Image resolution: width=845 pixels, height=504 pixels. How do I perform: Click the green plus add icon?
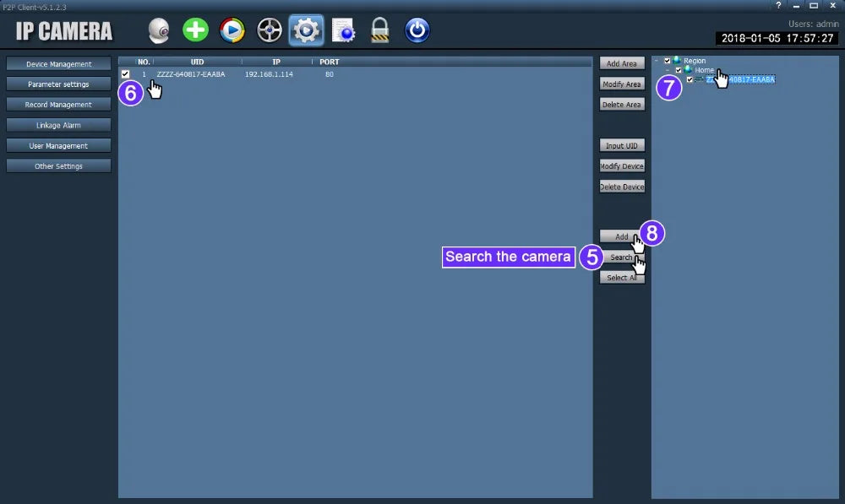[x=196, y=30]
